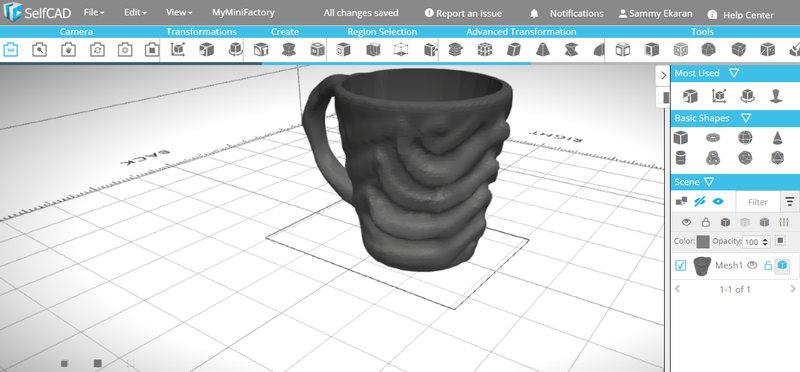
Task: Click Report an issue
Action: pyautogui.click(x=463, y=13)
